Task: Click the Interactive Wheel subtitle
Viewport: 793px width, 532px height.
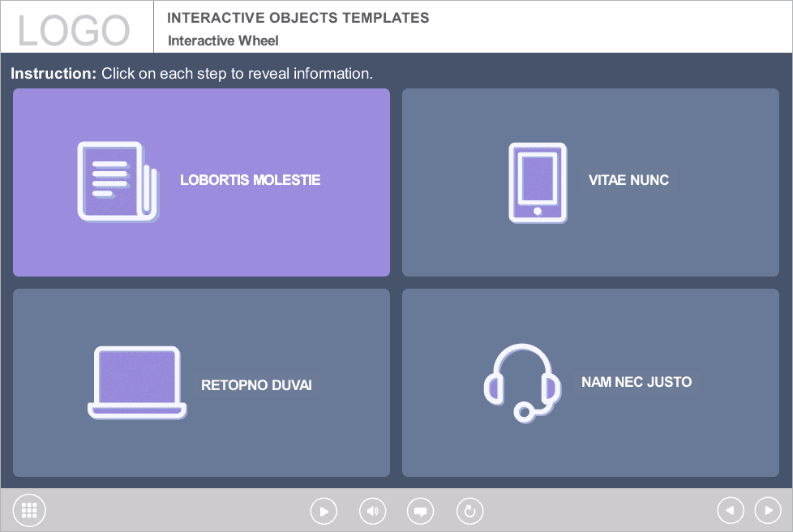Action: coord(223,41)
